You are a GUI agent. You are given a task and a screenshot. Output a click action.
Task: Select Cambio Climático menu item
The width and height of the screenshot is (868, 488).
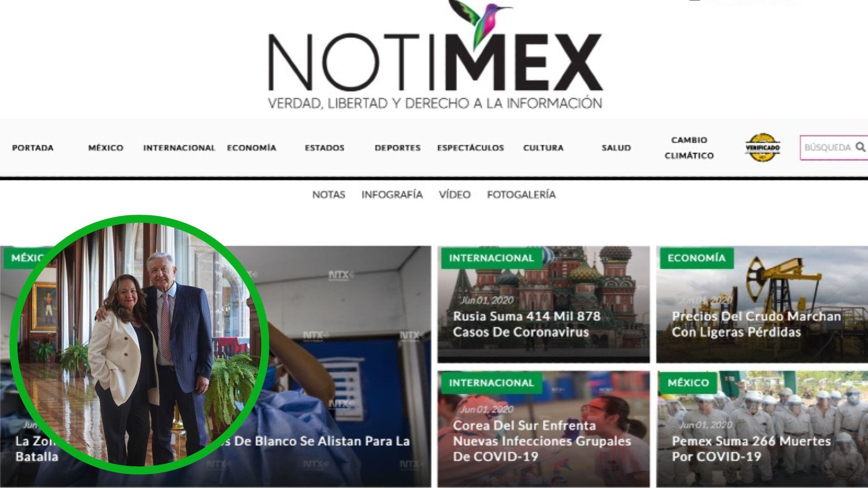point(689,148)
